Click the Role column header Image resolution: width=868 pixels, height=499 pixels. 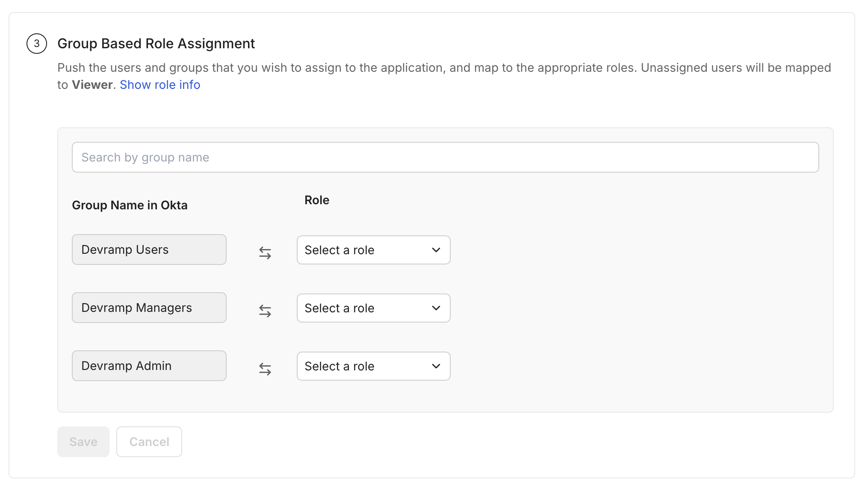pyautogui.click(x=316, y=200)
